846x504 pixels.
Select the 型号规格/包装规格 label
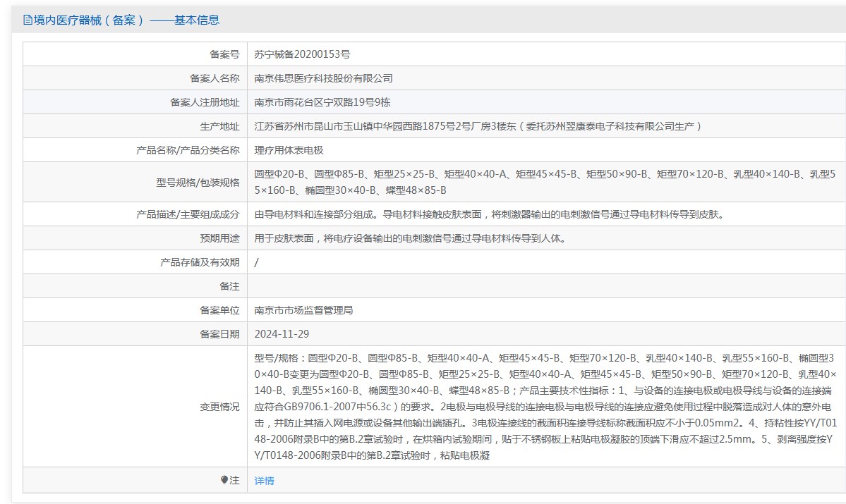pyautogui.click(x=198, y=182)
